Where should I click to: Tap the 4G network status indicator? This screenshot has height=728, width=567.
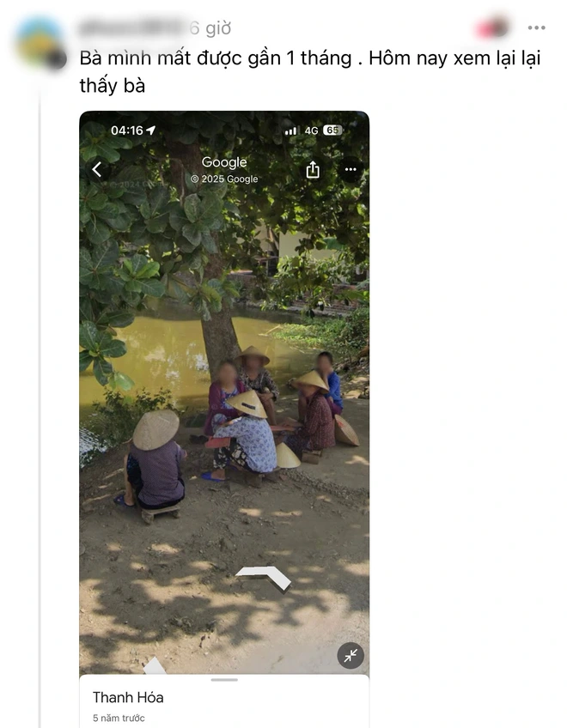point(311,131)
